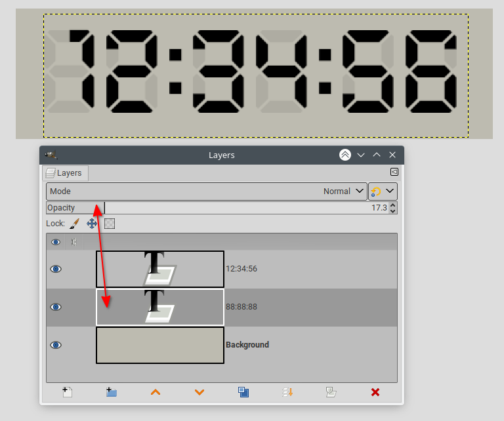Decrease opacity with the stepper down arrow
The image size is (504, 421).
click(x=392, y=210)
